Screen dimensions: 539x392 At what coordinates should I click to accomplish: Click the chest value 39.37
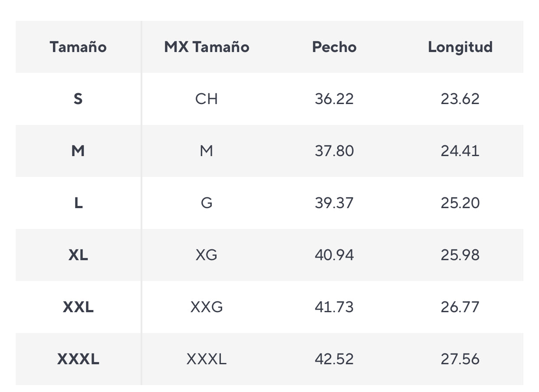pyautogui.click(x=334, y=203)
